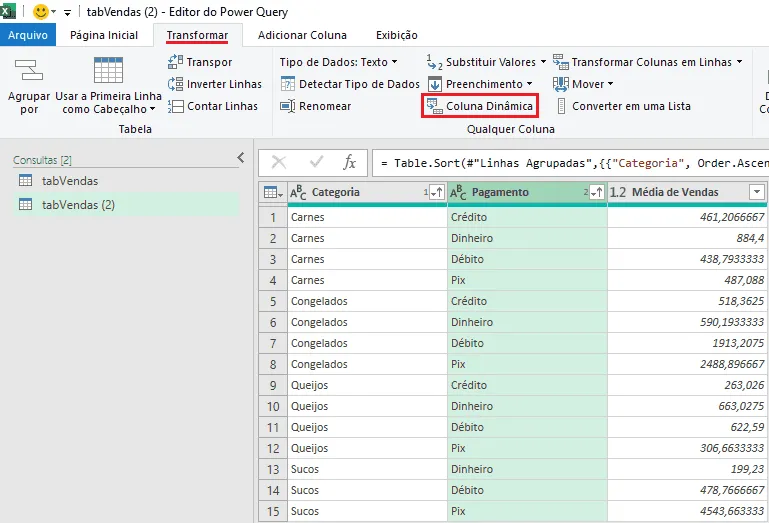This screenshot has width=769, height=523.
Task: Collapse the Consultas pane chevron
Action: point(240,157)
